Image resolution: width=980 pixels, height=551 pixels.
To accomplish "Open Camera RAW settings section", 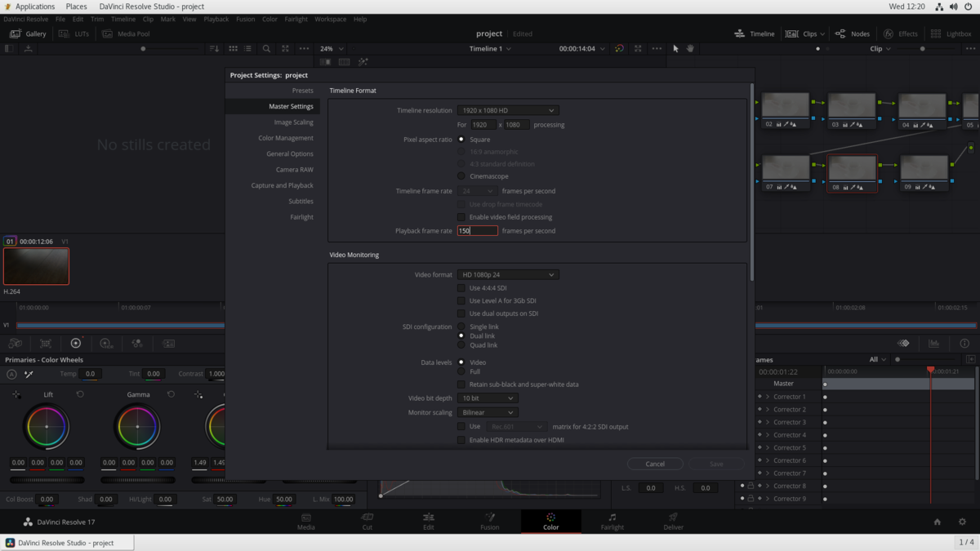I will pos(295,170).
